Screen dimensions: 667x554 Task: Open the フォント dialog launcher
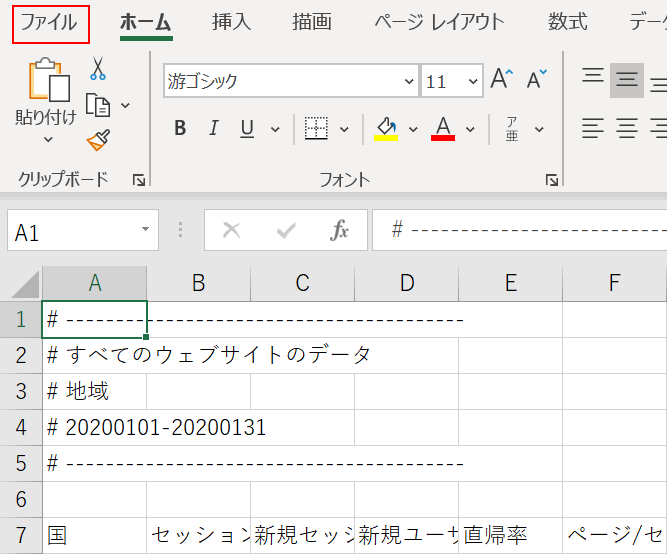tap(551, 180)
